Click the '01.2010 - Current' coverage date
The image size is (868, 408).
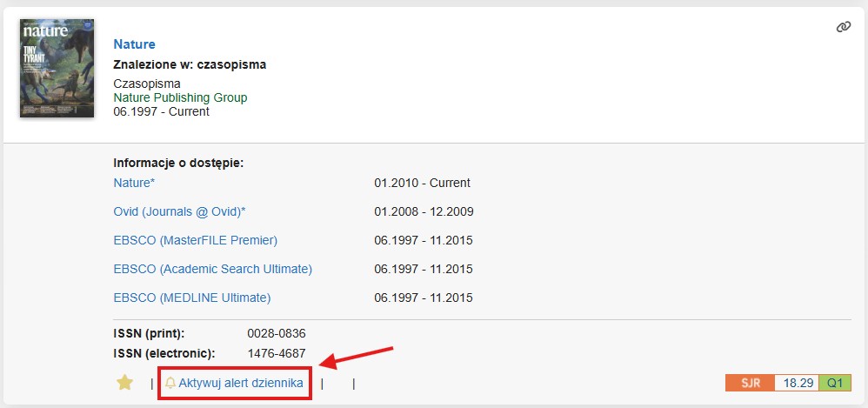tap(422, 183)
